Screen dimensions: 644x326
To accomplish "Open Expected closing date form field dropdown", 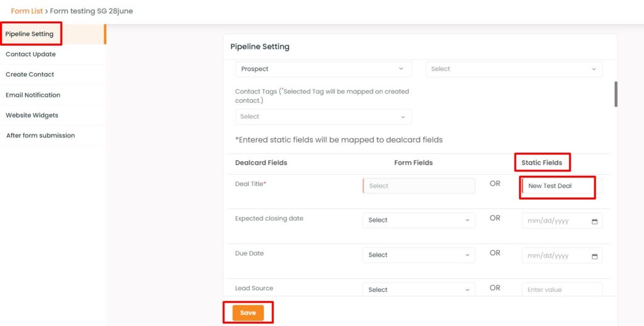I will (x=418, y=220).
